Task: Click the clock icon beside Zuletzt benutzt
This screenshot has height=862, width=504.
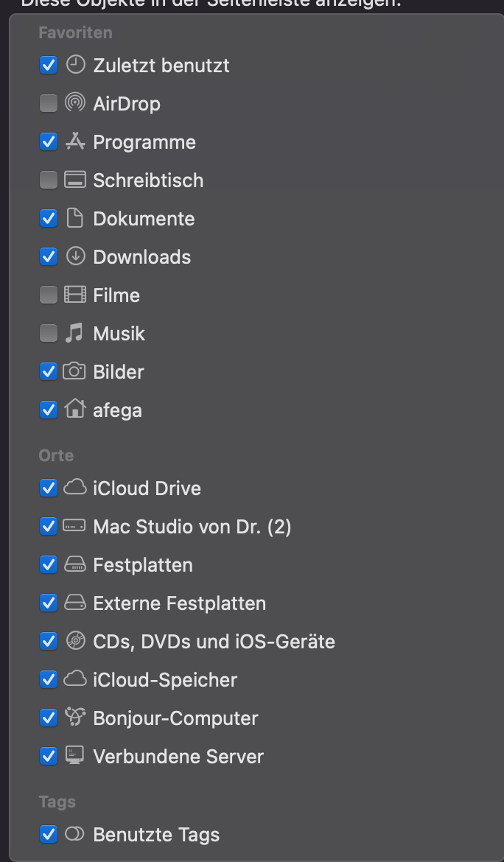Action: [x=75, y=65]
